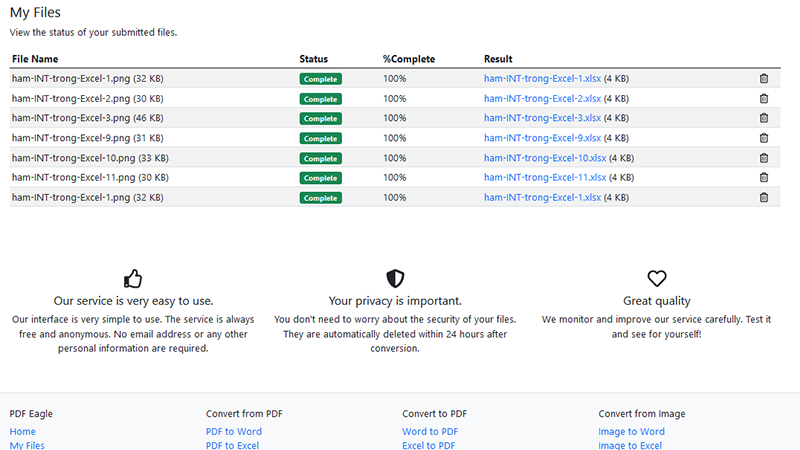Viewport: 800px width, 450px height.
Task: Open ham-INT-trong-Excel-10.xlsx result link
Action: pyautogui.click(x=545, y=158)
